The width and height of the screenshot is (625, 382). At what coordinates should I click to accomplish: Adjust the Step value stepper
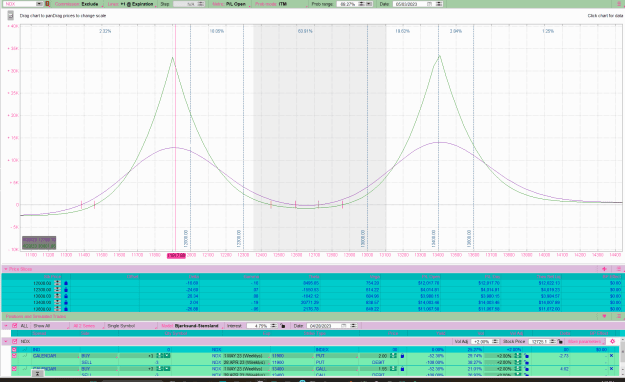point(201,4)
